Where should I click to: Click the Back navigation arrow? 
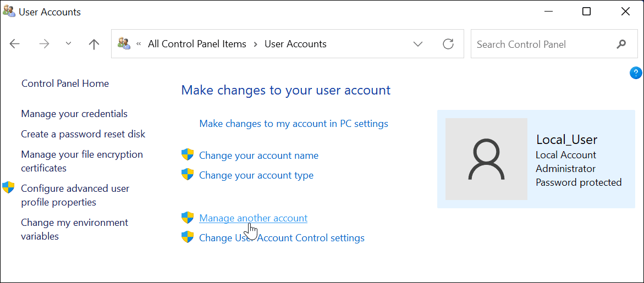[x=15, y=44]
